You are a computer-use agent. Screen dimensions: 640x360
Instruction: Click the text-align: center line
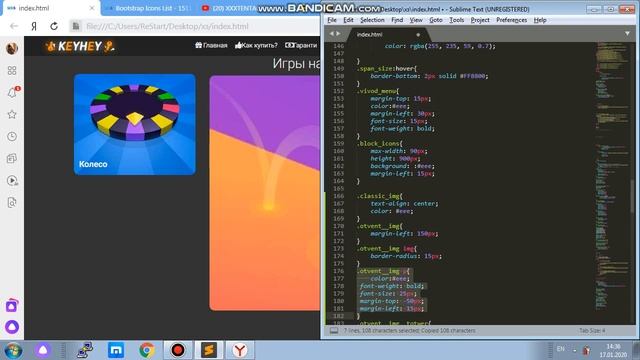404,204
